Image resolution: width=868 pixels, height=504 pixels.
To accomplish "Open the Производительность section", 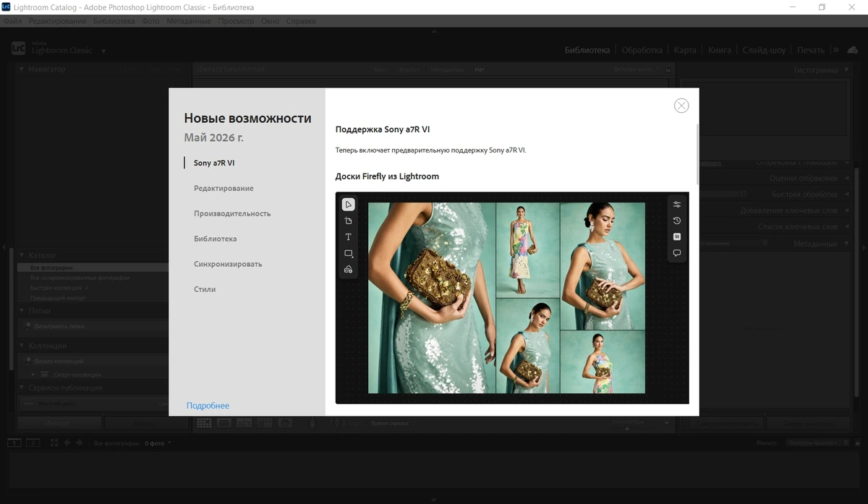I will click(x=232, y=213).
